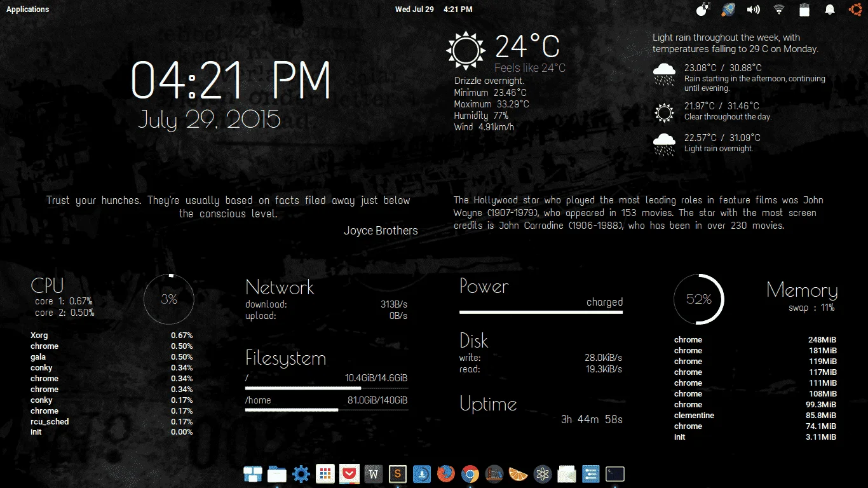This screenshot has width=868, height=488.
Task: Click the Xorg process row in CPU list
Action: [x=112, y=335]
